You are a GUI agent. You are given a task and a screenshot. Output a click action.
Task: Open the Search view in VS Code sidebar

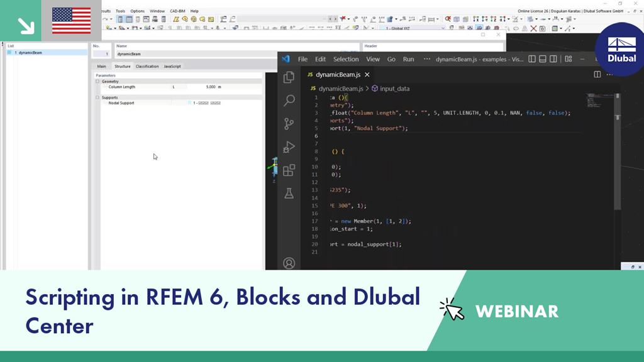pyautogui.click(x=288, y=101)
